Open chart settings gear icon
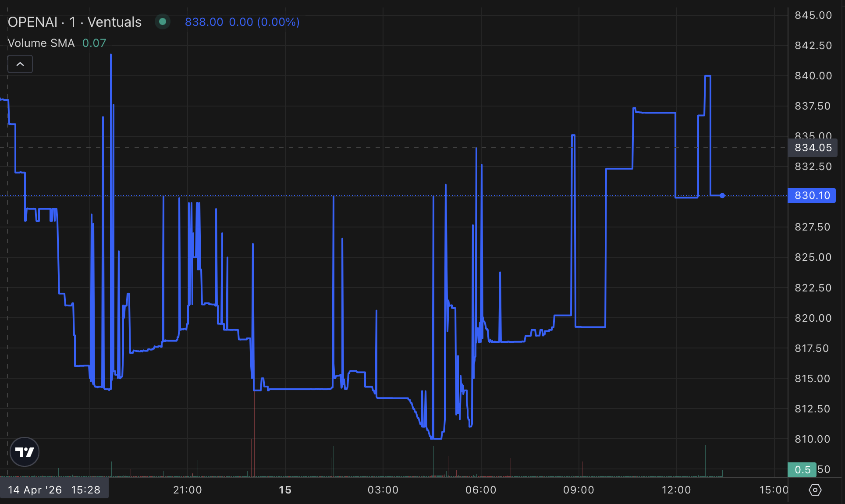 pyautogui.click(x=815, y=490)
